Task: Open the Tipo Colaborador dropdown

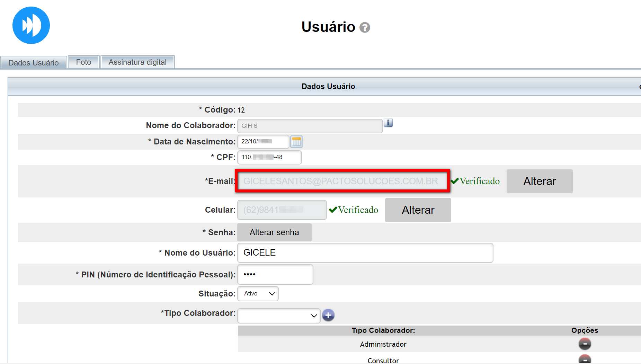Action: [279, 316]
